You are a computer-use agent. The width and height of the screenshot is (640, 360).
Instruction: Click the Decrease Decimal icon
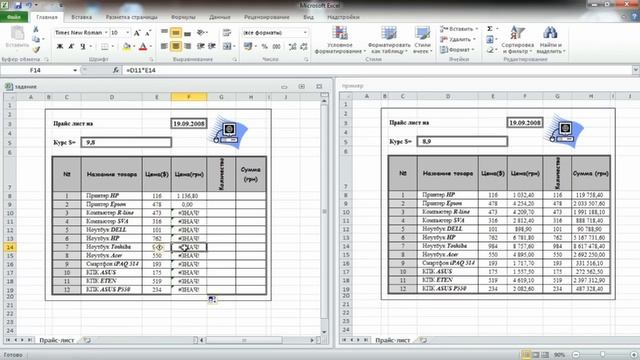click(304, 47)
